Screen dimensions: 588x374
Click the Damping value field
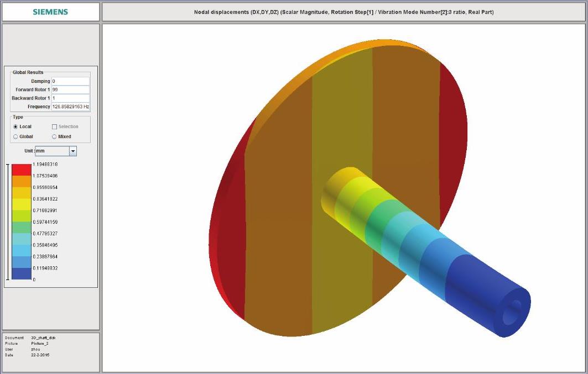coord(70,81)
